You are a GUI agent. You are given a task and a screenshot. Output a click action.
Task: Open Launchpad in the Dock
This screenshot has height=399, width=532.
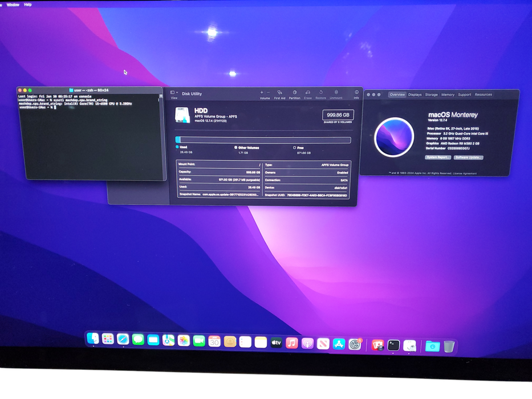tap(108, 339)
